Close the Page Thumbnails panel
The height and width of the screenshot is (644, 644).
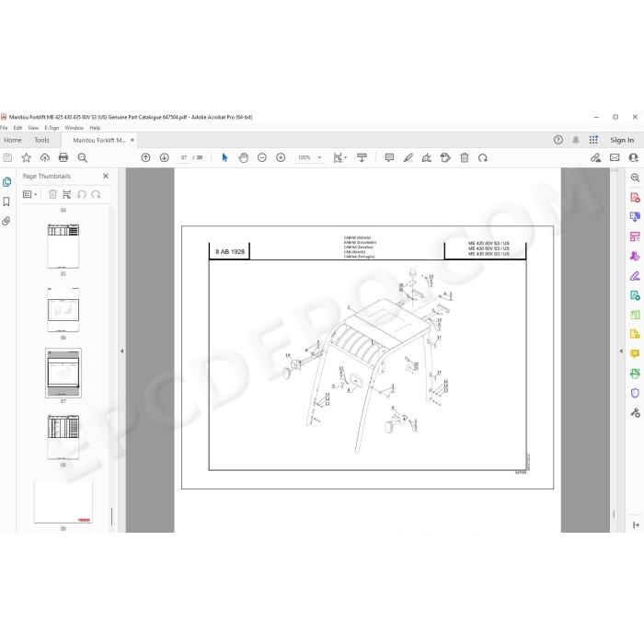106,176
